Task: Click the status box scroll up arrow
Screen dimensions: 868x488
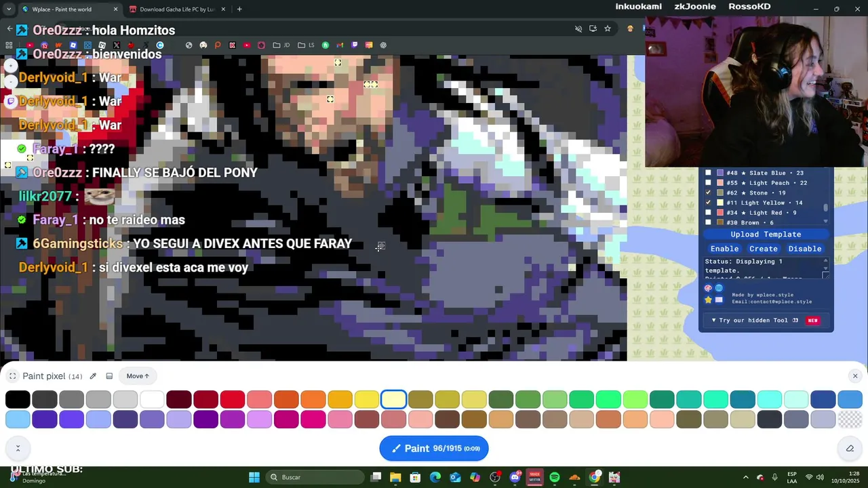Action: (x=825, y=260)
